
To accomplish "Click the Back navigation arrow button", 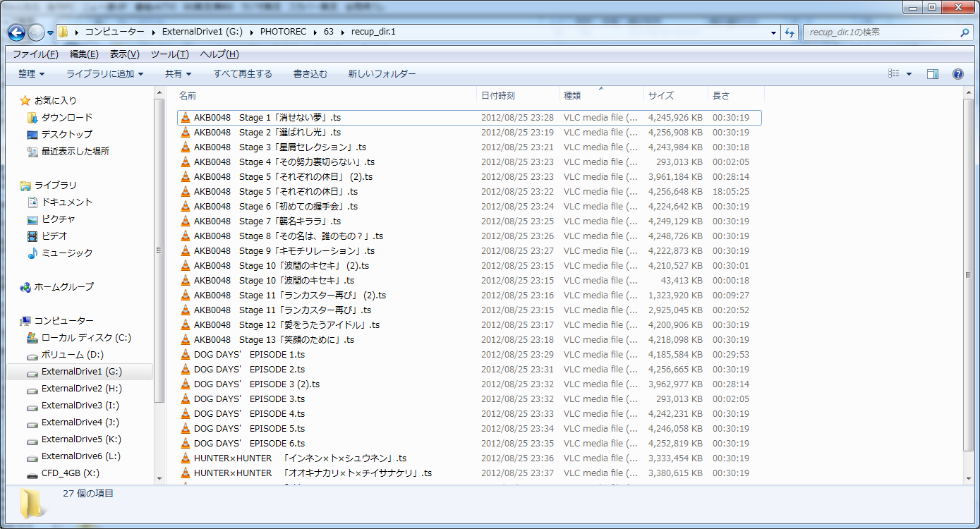I will 17,32.
